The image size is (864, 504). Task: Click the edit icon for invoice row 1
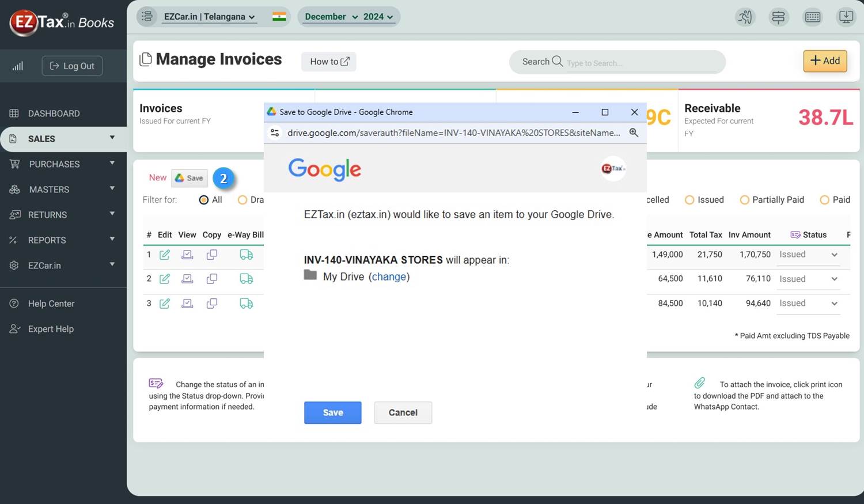pos(165,255)
